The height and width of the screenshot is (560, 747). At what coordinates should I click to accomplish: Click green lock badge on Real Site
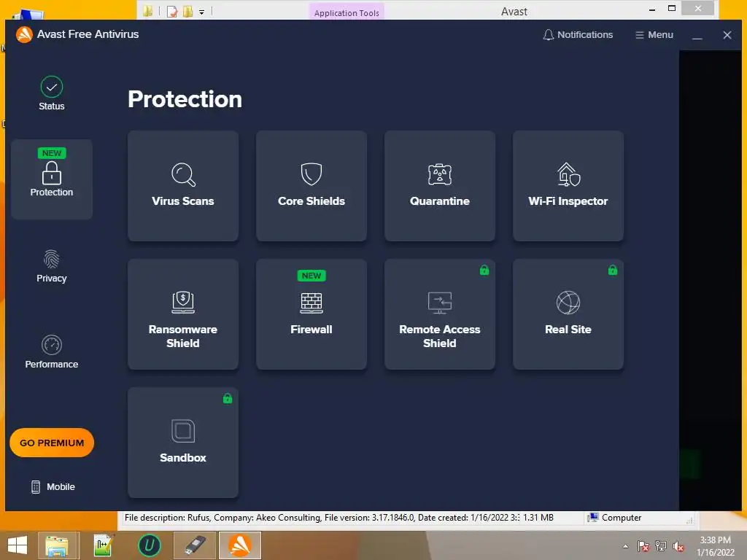coord(613,270)
